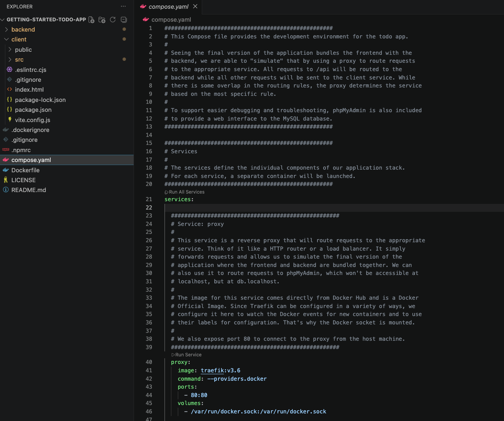Switch to the compose.yaml tab
The width and height of the screenshot is (504, 421).
(167, 6)
